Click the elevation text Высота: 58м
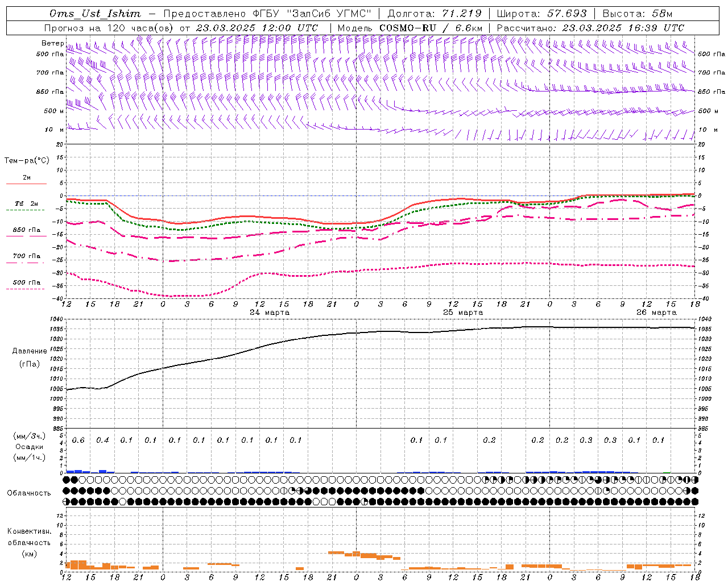This screenshot has width=728, height=582. click(637, 14)
